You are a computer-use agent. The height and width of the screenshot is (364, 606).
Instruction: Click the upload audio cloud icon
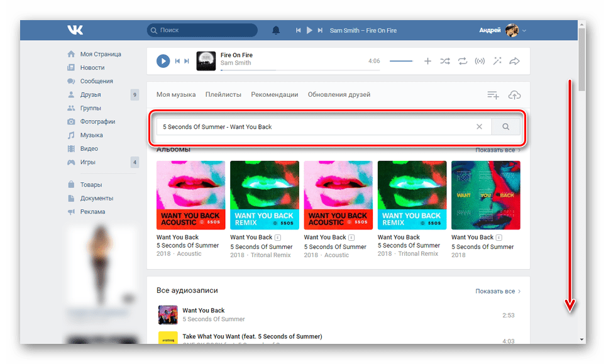pos(514,95)
